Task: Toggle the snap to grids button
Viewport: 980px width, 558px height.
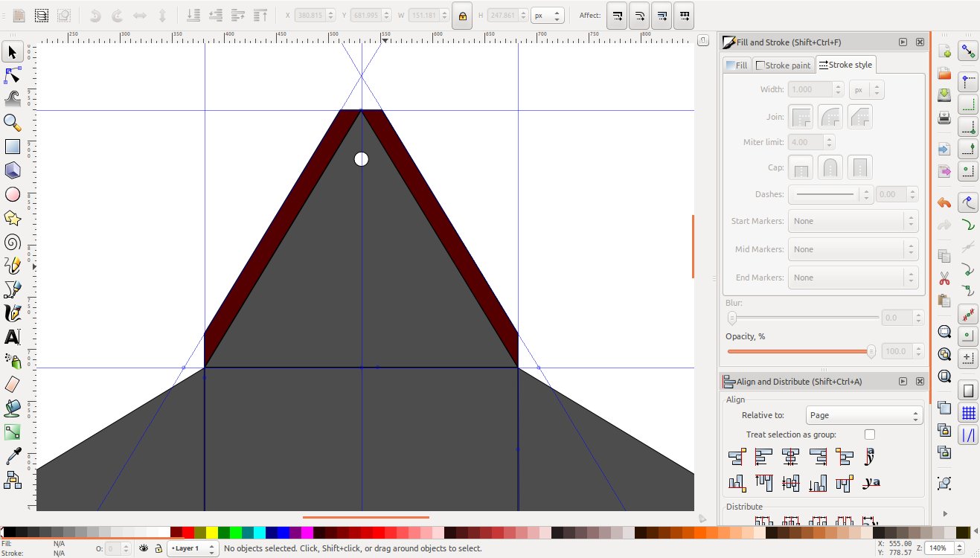Action: pyautogui.click(x=968, y=413)
